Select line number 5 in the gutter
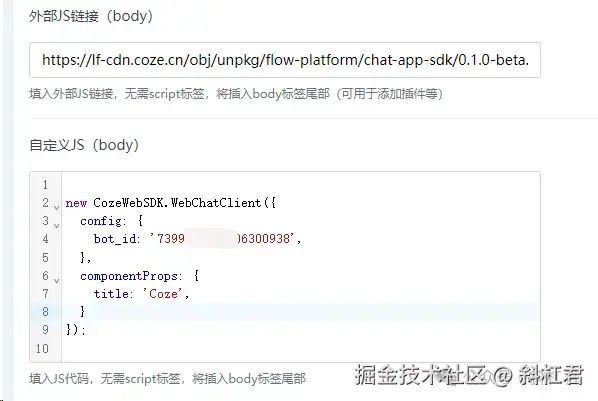Screen dimensions: 598x401 click(45, 257)
